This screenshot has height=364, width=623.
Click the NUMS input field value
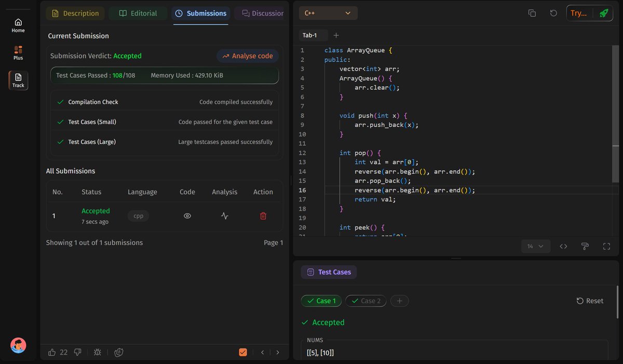point(320,353)
